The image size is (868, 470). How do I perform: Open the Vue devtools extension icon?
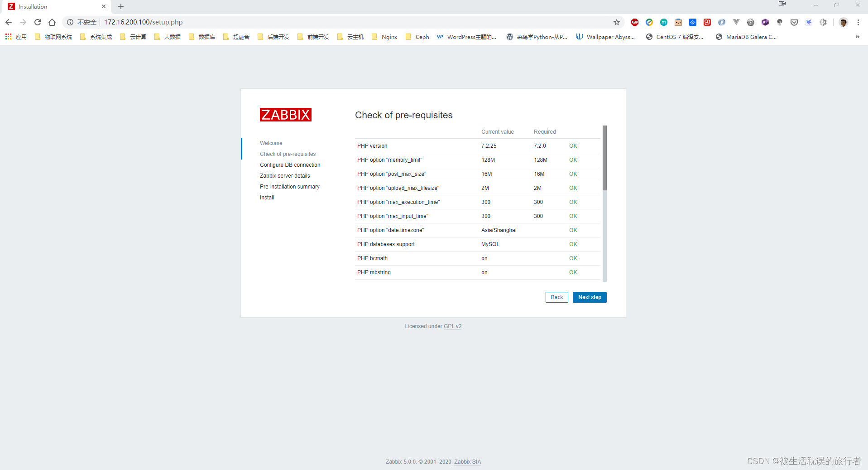point(736,22)
